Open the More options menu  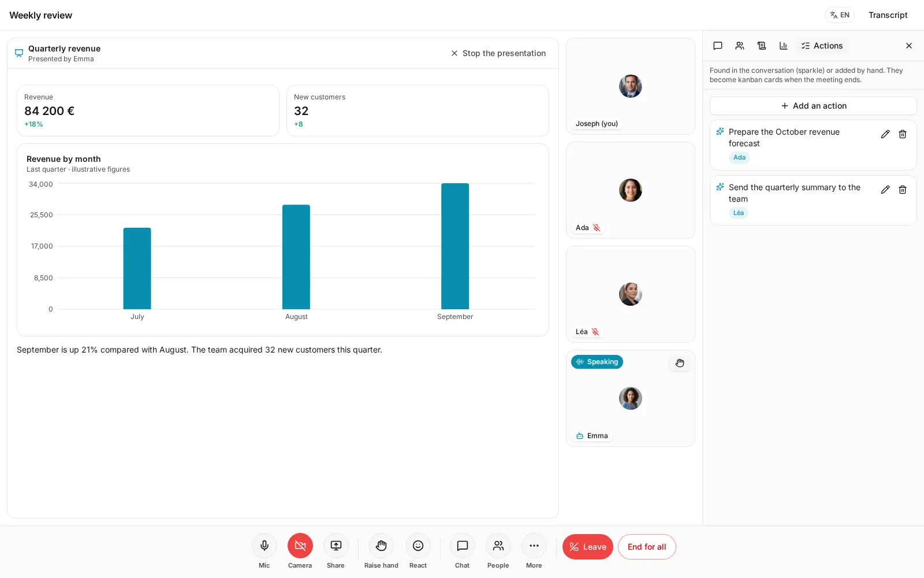tap(534, 546)
